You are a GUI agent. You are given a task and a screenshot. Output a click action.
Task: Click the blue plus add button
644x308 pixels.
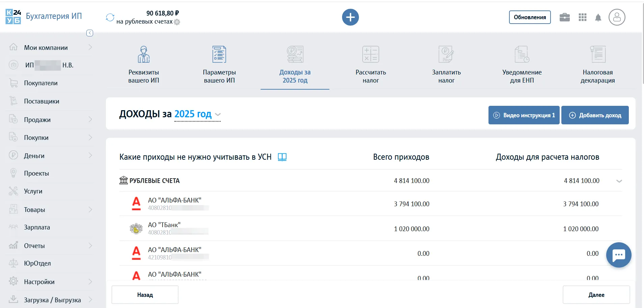(x=350, y=17)
